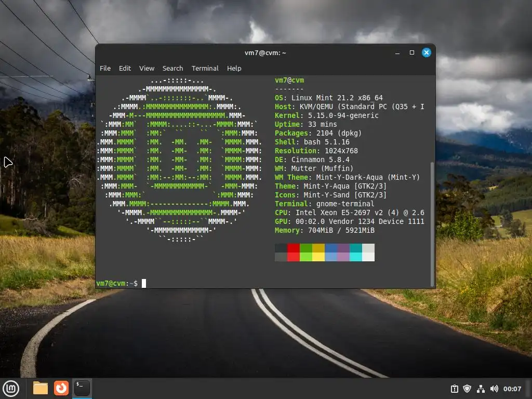Screen dimensions: 532x399
Task: Click the "Theme: Mint-Y-Aqua [GTK2/3]" line
Action: point(330,186)
